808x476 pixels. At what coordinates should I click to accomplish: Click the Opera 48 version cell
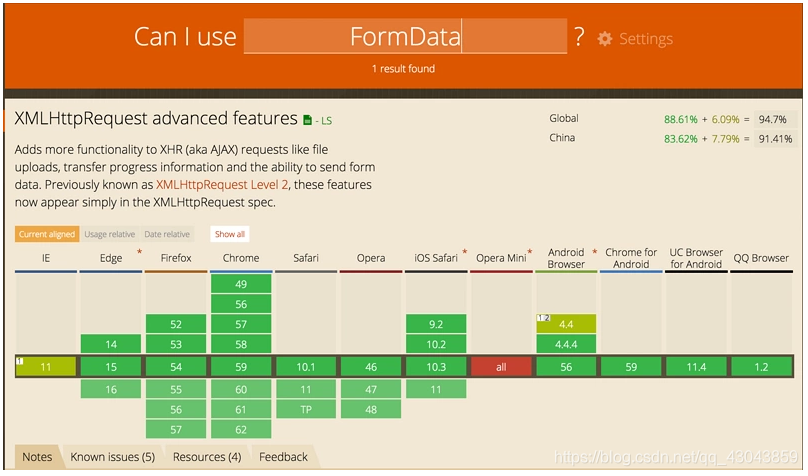pyautogui.click(x=371, y=410)
